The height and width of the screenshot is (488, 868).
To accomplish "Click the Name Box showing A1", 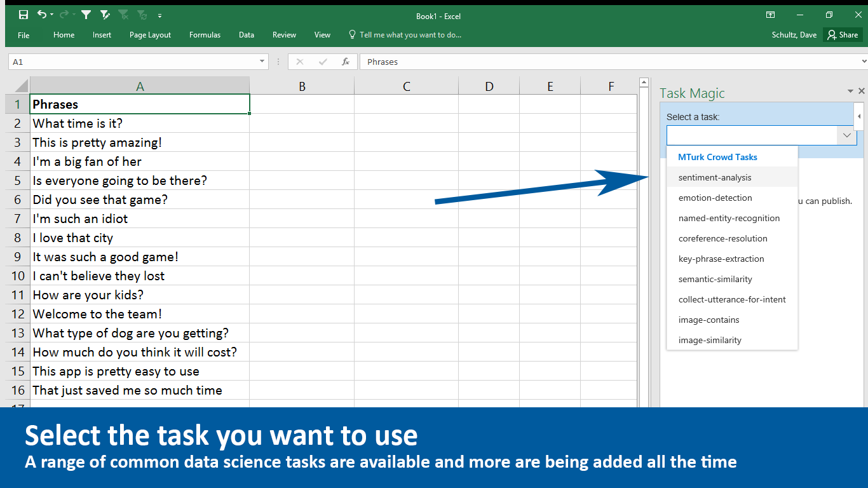I will (133, 62).
